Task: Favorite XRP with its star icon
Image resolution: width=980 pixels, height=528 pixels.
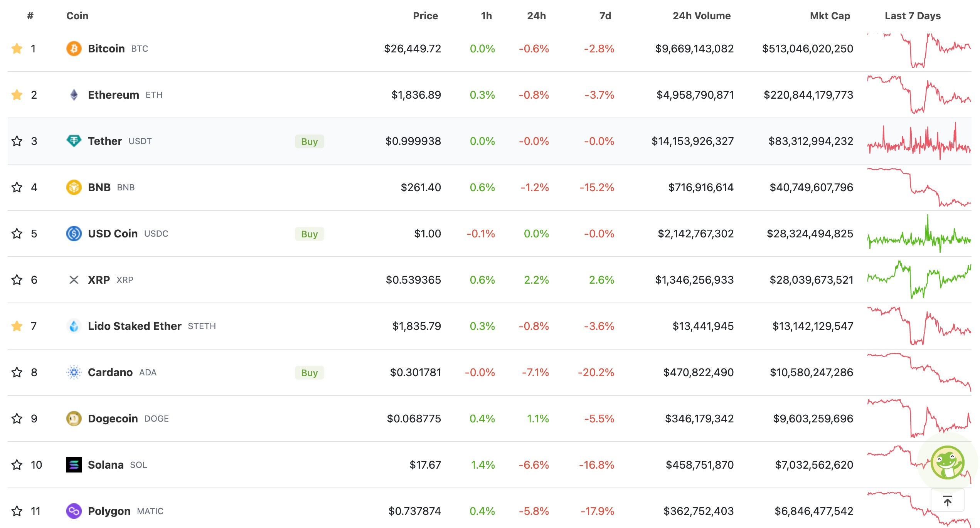Action: [x=17, y=280]
